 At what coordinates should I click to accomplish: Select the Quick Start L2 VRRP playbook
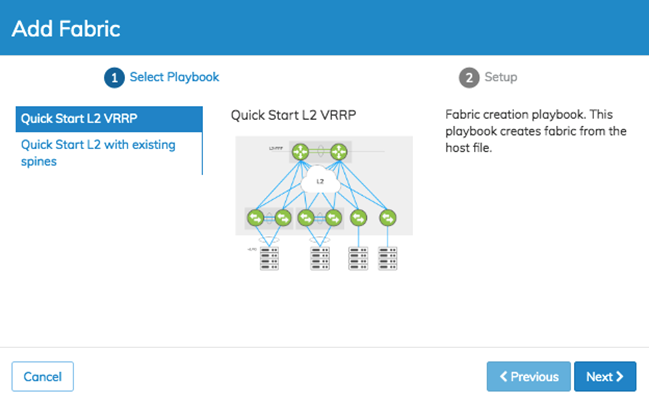109,119
